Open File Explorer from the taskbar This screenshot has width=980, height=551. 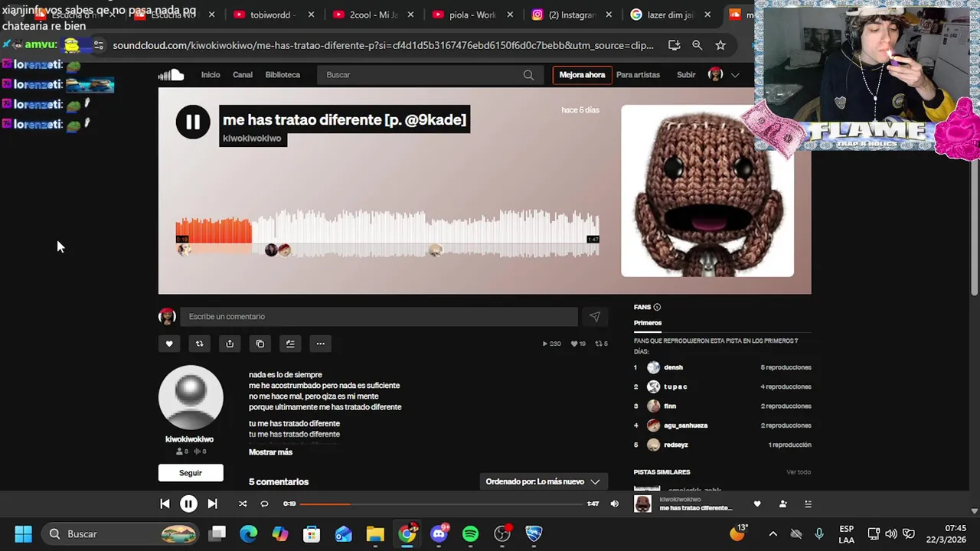375,533
